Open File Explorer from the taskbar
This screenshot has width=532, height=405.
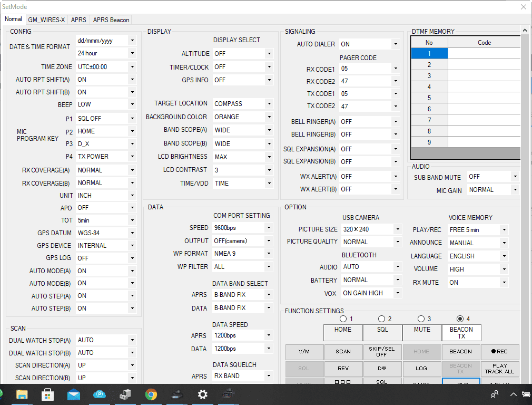point(22,394)
